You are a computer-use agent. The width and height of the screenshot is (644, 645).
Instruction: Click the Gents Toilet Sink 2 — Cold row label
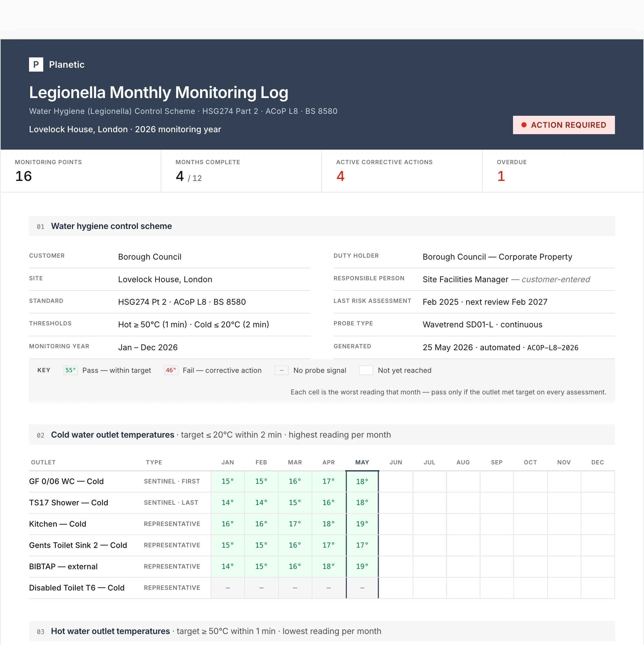[x=78, y=546]
